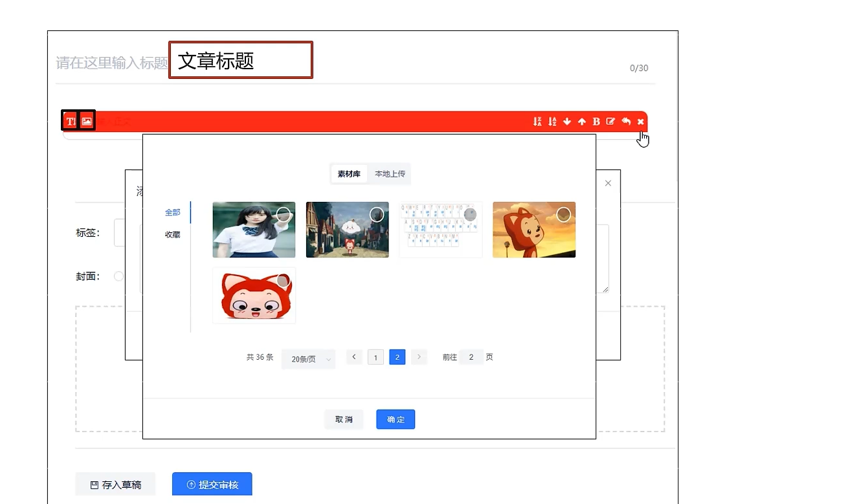Click the 提交审核 submit button
Screen dimensions: 861x504
coord(212,485)
